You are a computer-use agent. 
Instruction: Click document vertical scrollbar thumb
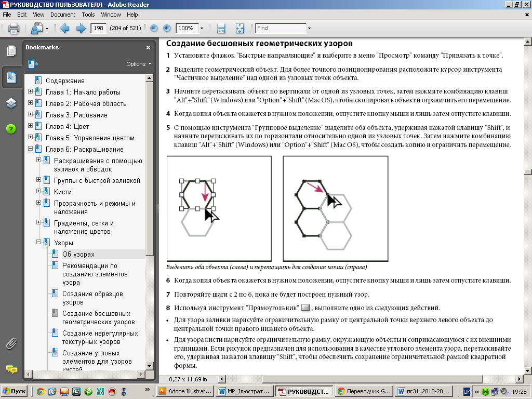click(528, 172)
